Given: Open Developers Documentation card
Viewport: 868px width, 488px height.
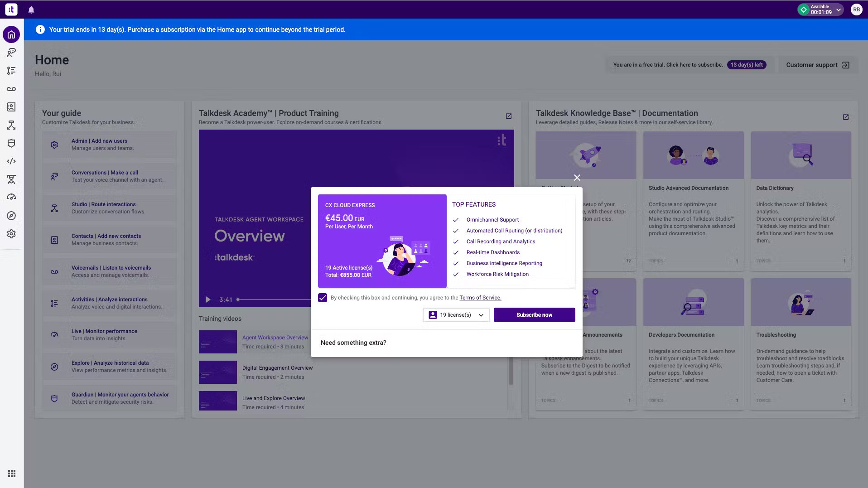Looking at the screenshot, I should coord(693,344).
